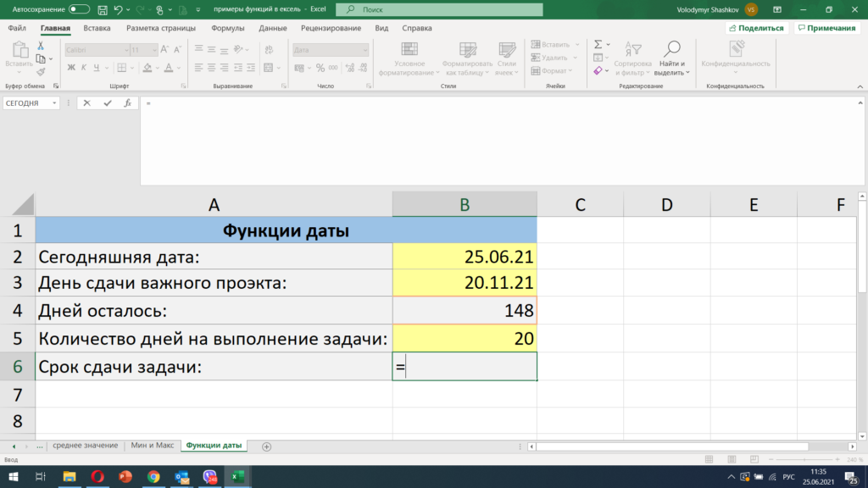868x488 pixels.
Task: Open Cell Styles icon
Action: [507, 48]
